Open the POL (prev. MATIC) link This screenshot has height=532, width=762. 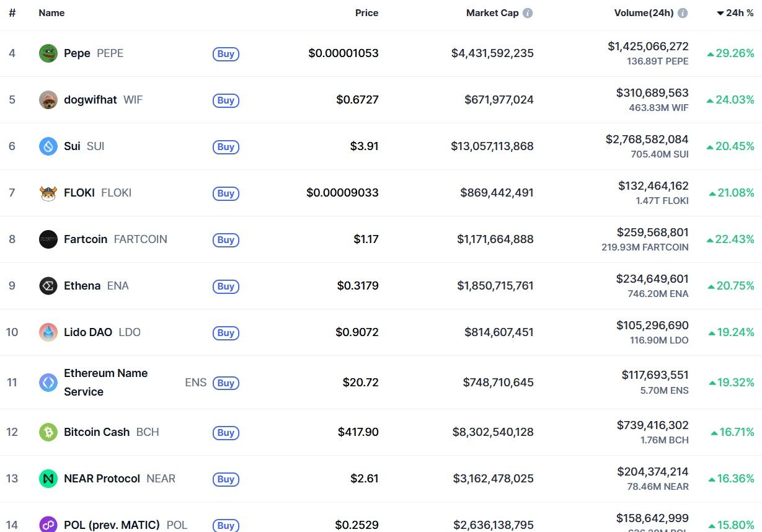coord(112,525)
